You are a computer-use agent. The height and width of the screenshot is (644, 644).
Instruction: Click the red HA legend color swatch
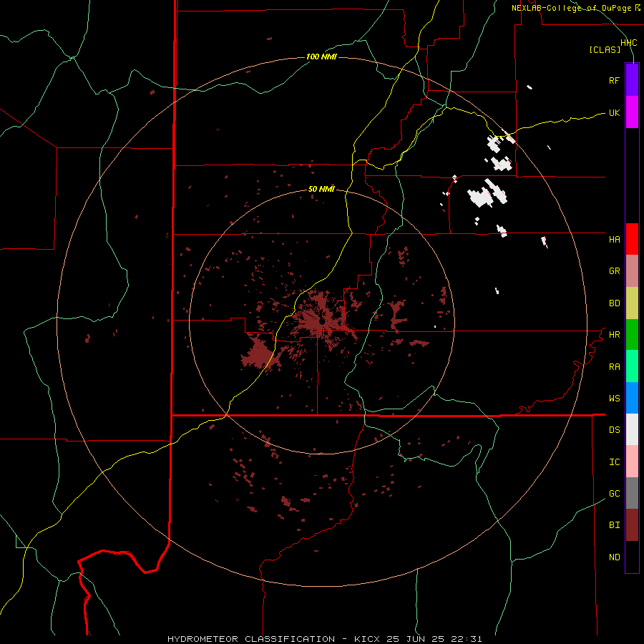point(632,239)
